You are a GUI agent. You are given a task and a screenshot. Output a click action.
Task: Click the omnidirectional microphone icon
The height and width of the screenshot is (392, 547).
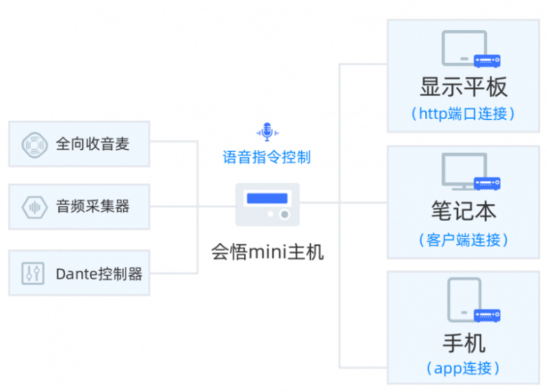pyautogui.click(x=34, y=145)
